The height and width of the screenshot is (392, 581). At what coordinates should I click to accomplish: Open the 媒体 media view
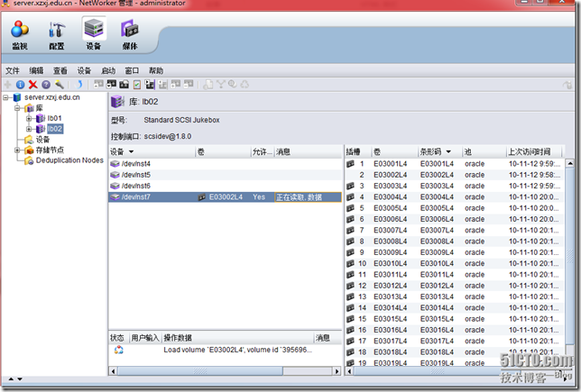(130, 35)
